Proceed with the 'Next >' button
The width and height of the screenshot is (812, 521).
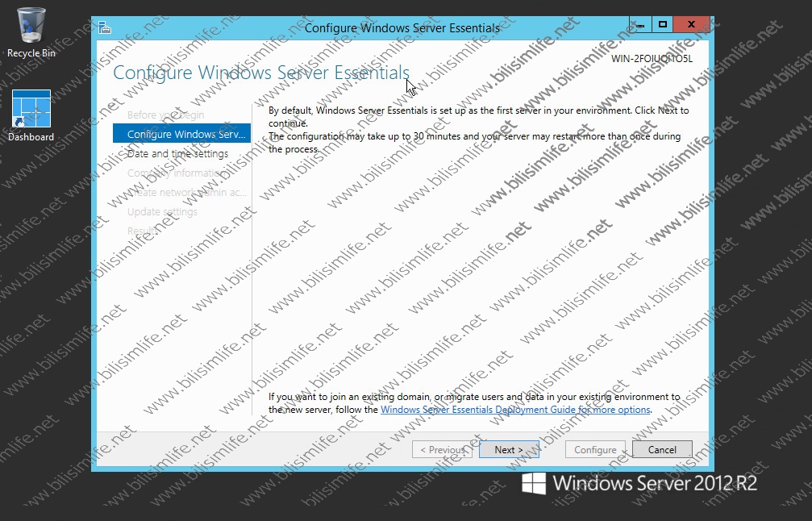point(509,449)
